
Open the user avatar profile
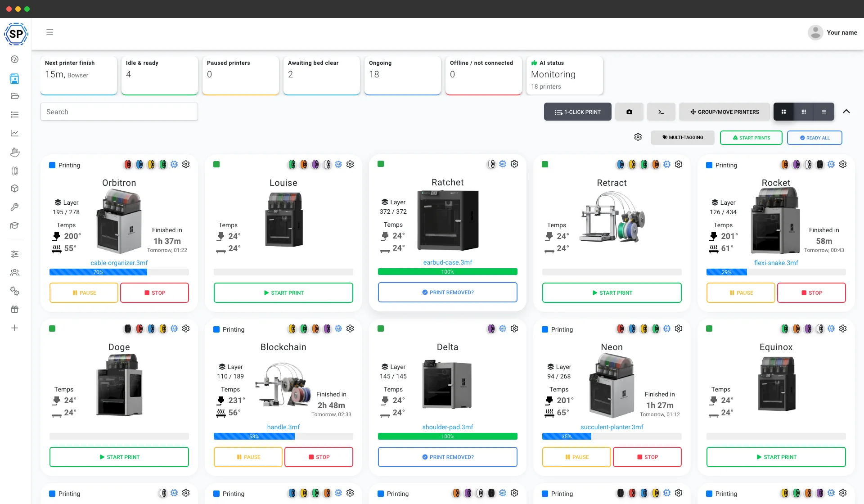[x=815, y=32]
